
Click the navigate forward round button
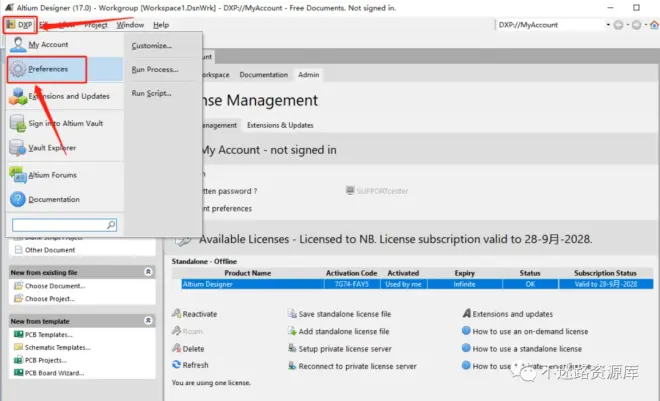(x=636, y=25)
